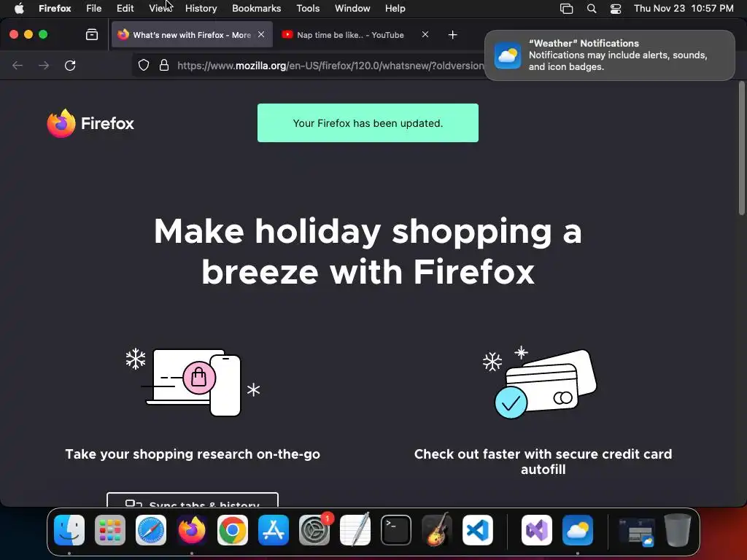Open Control Center in menu bar

click(x=616, y=8)
